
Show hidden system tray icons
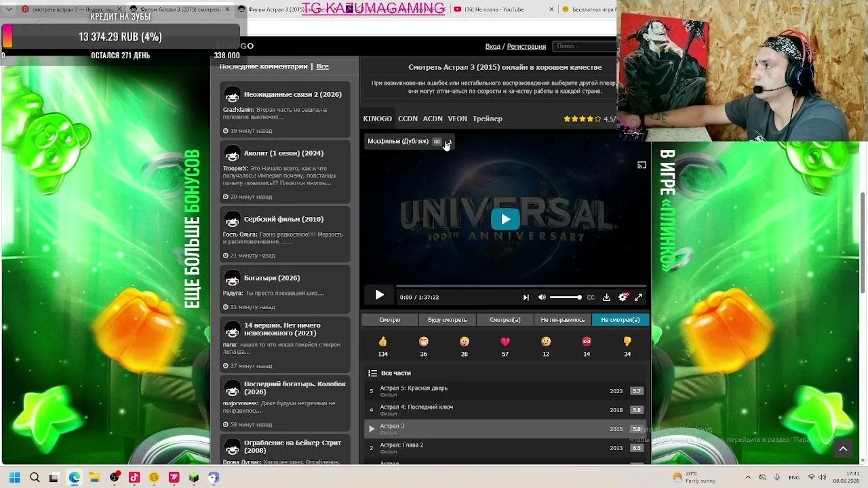point(748,478)
